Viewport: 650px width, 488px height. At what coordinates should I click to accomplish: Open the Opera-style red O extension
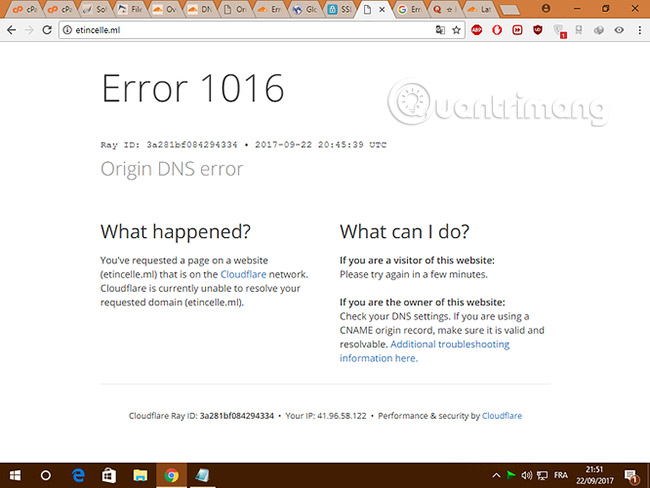[x=497, y=30]
